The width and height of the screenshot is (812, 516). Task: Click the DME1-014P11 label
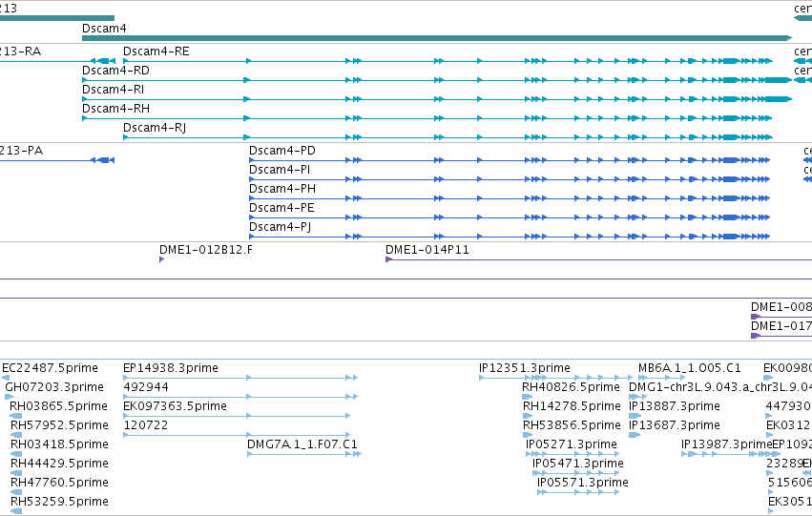point(427,250)
